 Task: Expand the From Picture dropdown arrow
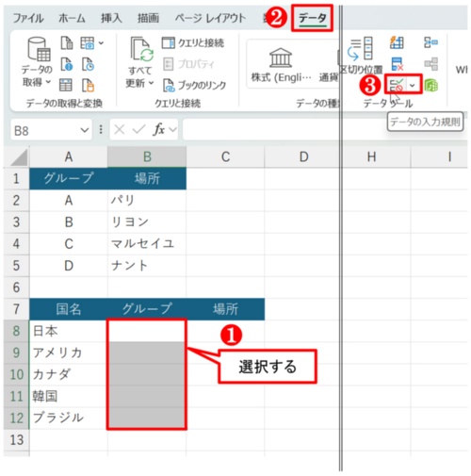point(101,42)
